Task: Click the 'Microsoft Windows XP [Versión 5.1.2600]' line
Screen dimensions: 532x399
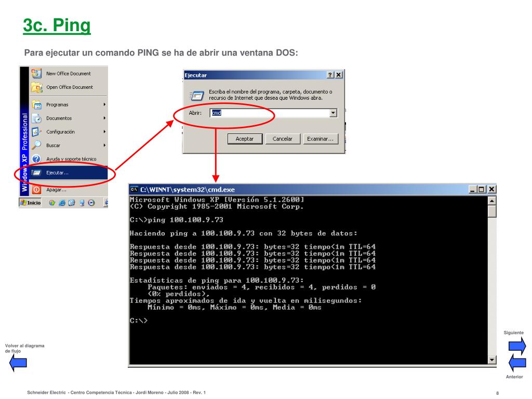Action: (x=217, y=199)
